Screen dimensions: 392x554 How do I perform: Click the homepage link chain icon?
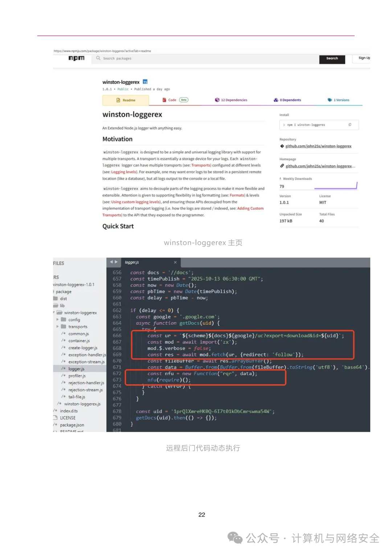point(282,166)
